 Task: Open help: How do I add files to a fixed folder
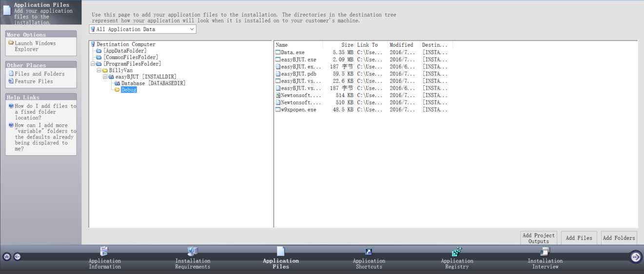[x=45, y=112]
